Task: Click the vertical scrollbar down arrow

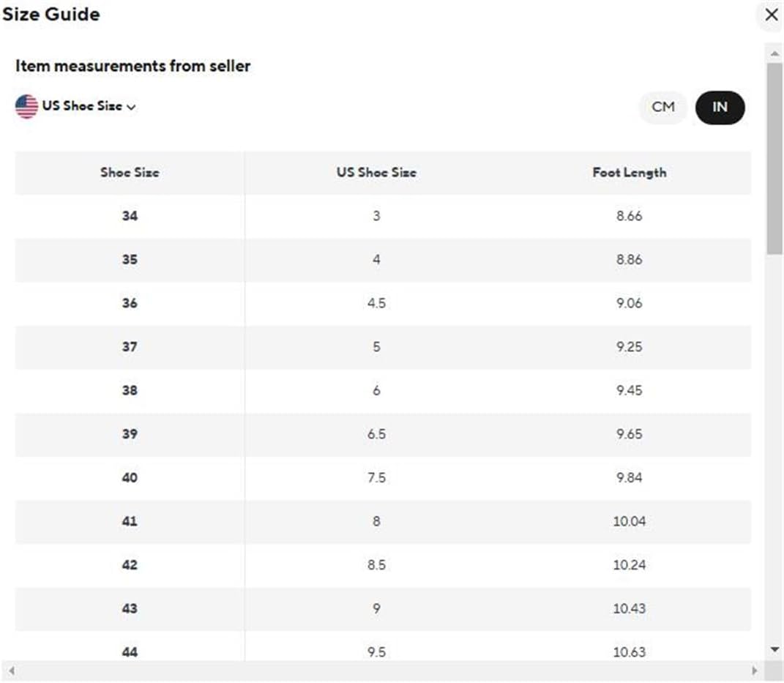Action: 775,649
